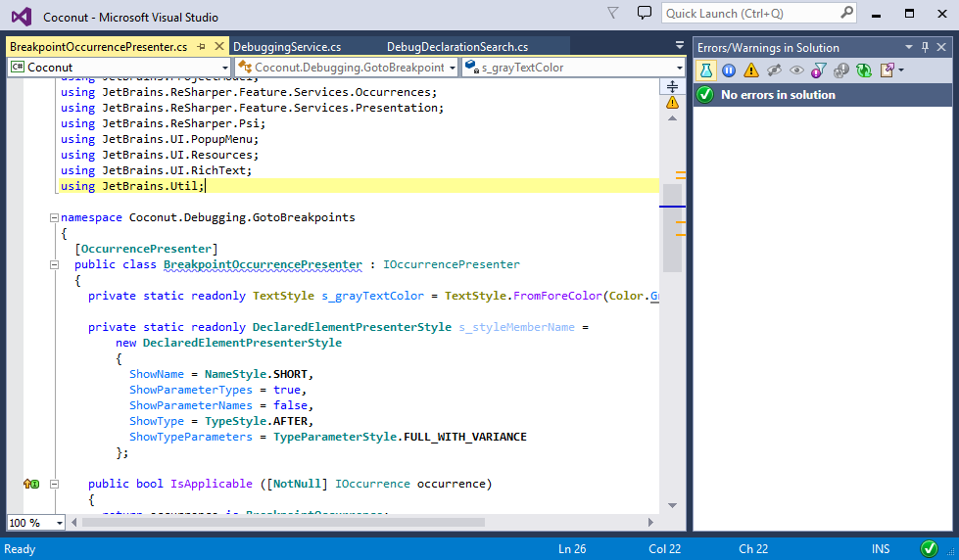Open the notifications filter flag icon
The height and width of the screenshot is (560, 959).
613,13
